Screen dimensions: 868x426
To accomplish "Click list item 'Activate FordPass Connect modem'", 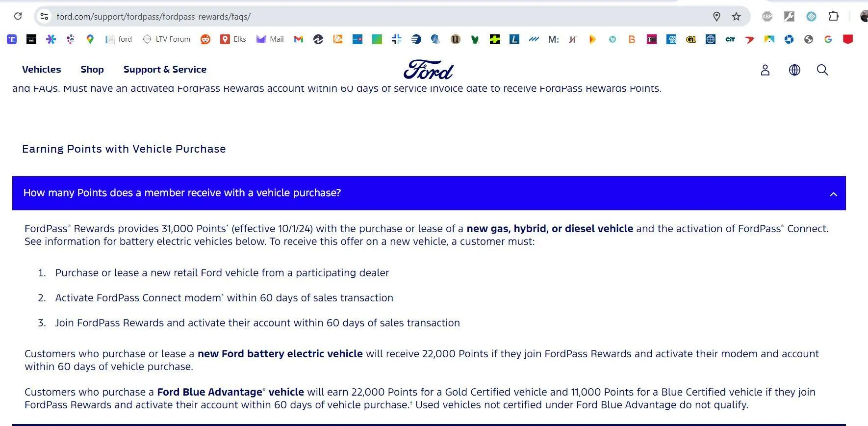I will click(x=224, y=298).
